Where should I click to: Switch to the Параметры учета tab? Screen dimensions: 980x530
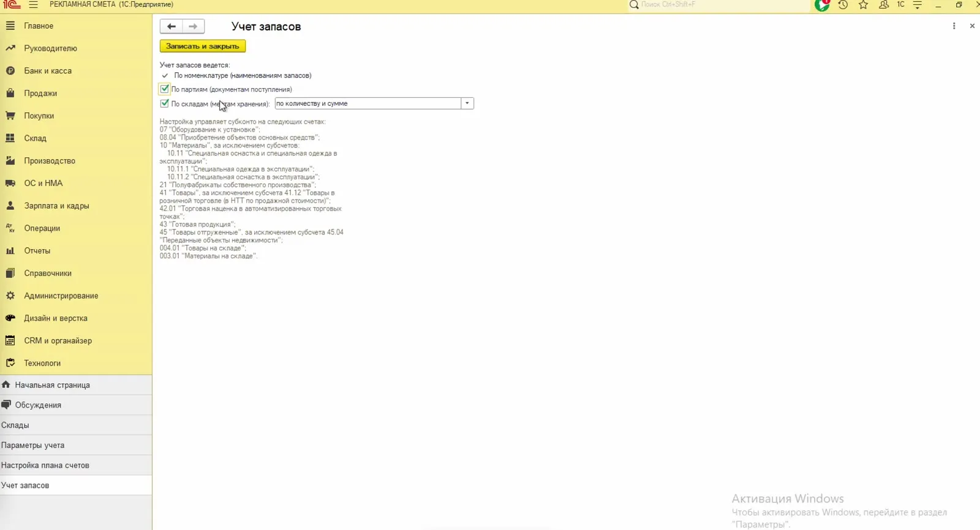(76, 445)
